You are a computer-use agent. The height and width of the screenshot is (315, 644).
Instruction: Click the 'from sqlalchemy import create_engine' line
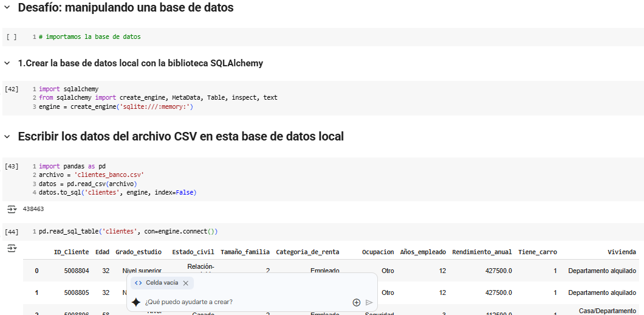158,98
